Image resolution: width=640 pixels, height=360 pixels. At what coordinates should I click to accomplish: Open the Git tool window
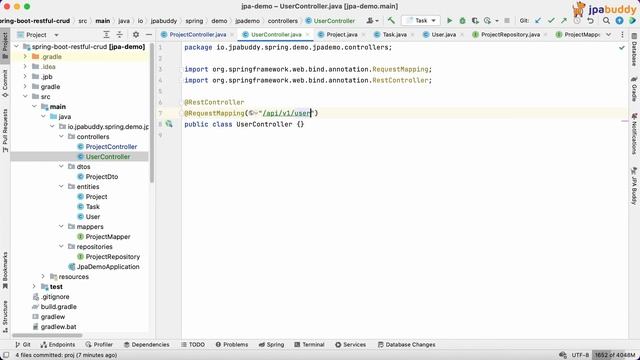[x=23, y=344]
